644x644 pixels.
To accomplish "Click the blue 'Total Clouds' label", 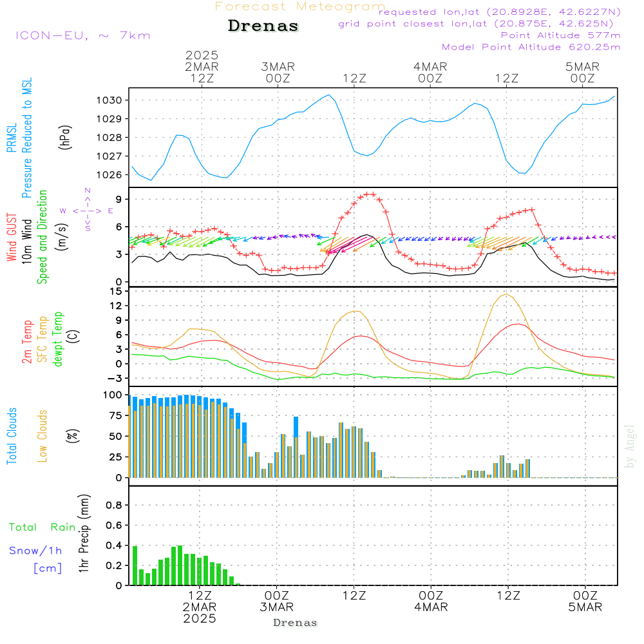I will pos(12,436).
